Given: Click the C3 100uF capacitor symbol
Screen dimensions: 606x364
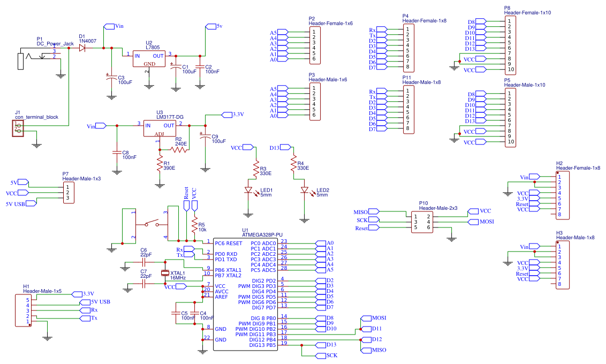Looking at the screenshot, I should pos(112,78).
